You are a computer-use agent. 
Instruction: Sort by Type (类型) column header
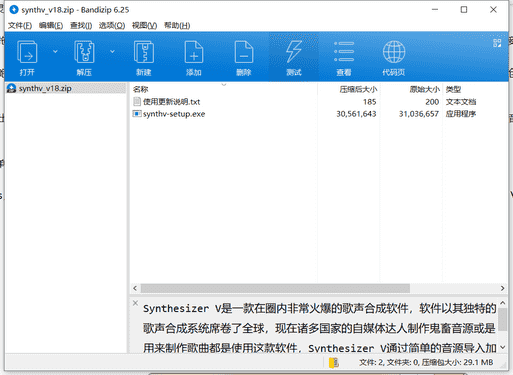point(475,89)
